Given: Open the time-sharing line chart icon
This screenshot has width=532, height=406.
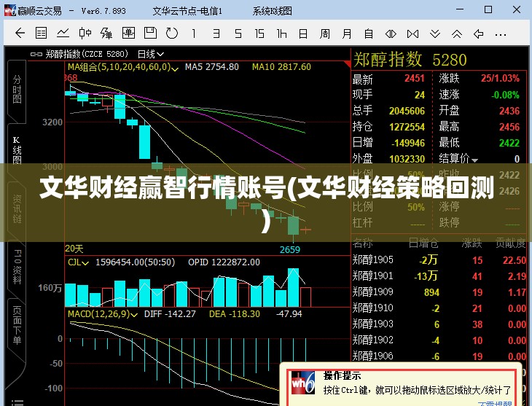Looking at the screenshot, I should tap(63, 34).
